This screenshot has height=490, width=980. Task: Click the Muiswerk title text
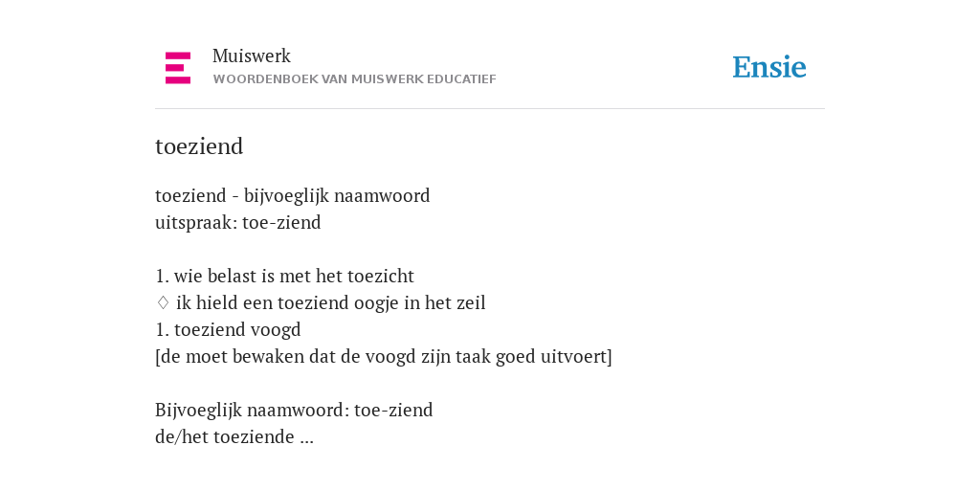(x=252, y=56)
